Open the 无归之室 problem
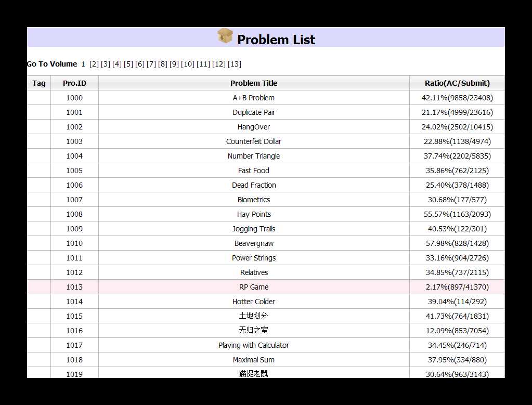532x405 pixels. [x=253, y=330]
